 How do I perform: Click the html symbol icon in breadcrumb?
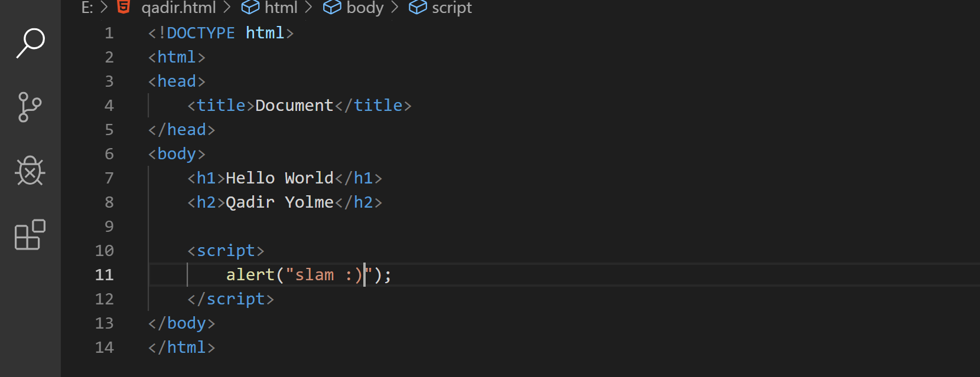pyautogui.click(x=250, y=7)
